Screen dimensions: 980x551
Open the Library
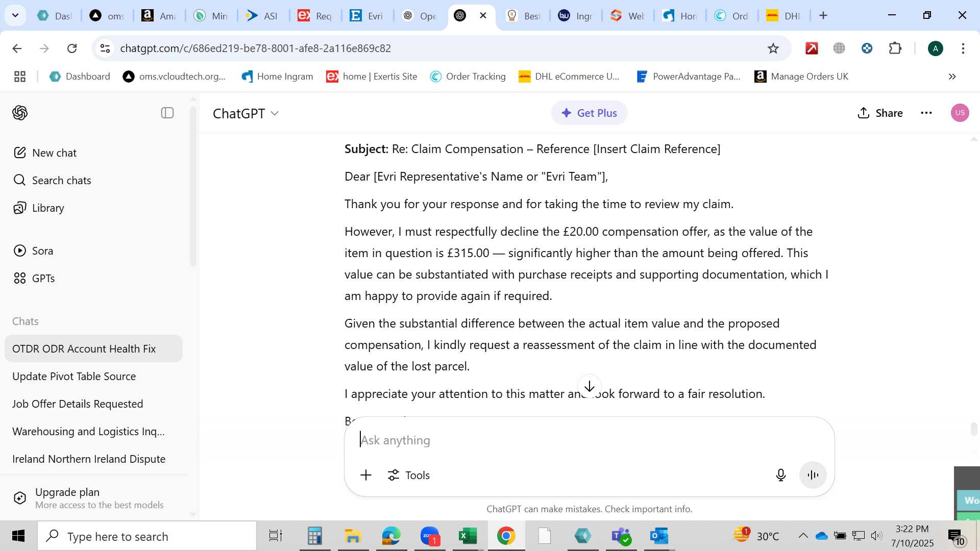(x=39, y=208)
